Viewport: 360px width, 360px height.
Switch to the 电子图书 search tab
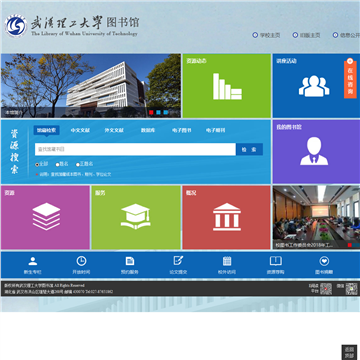pos(182,130)
